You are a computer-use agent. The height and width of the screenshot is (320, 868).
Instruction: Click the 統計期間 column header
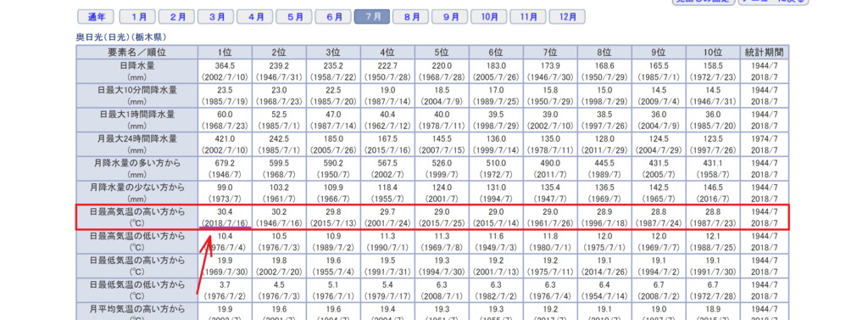765,52
